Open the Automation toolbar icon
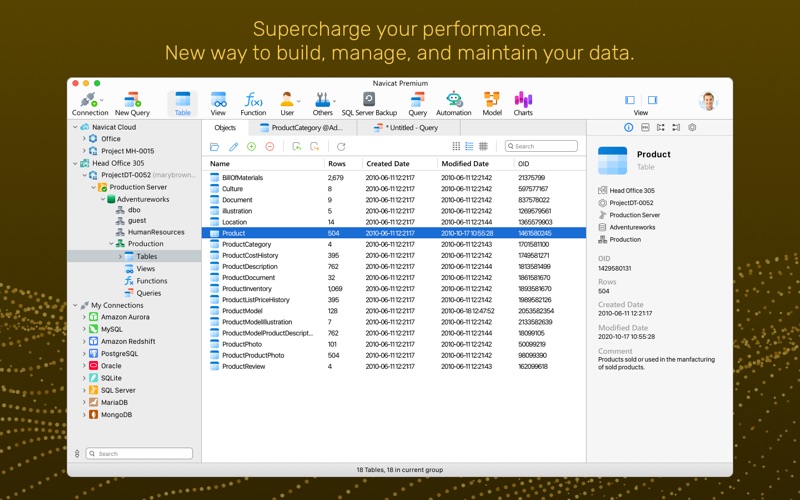800x500 pixels. point(454,104)
